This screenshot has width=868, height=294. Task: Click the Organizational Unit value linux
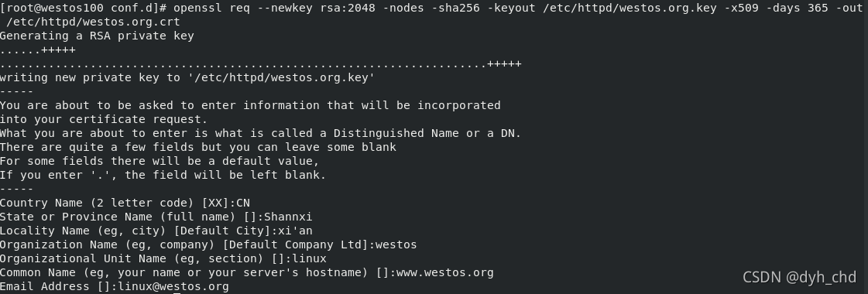(309, 258)
